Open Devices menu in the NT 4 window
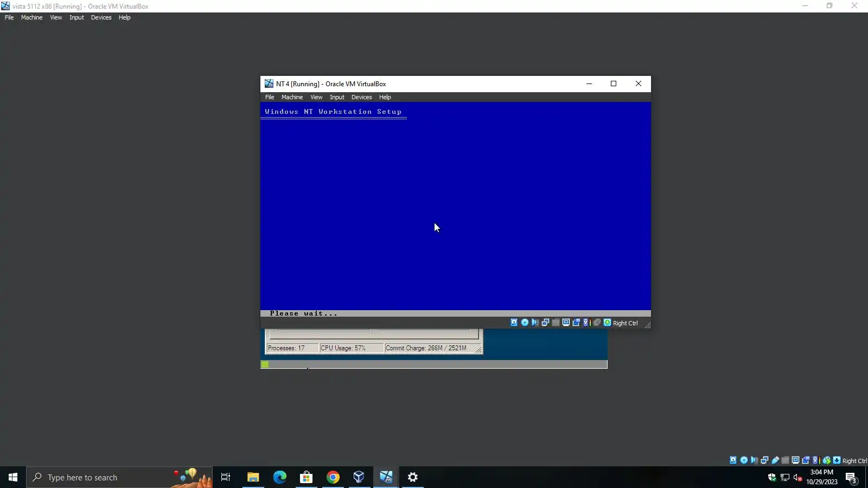 pos(361,97)
